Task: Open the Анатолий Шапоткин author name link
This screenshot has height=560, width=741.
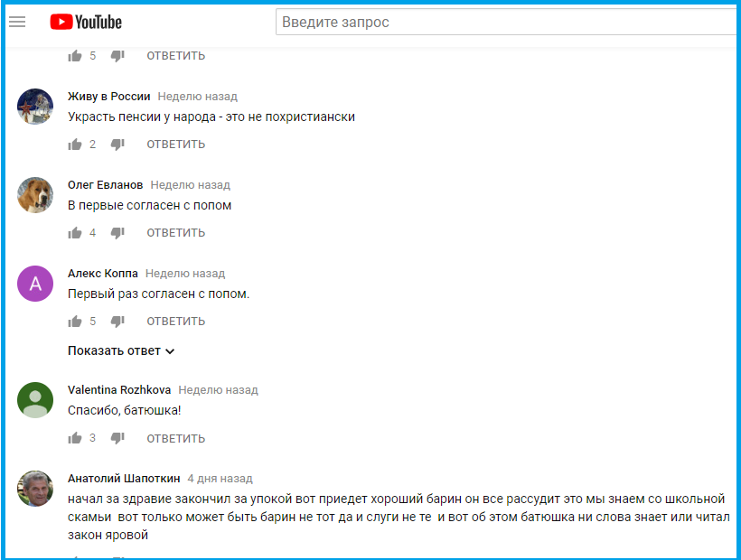Action: [124, 479]
